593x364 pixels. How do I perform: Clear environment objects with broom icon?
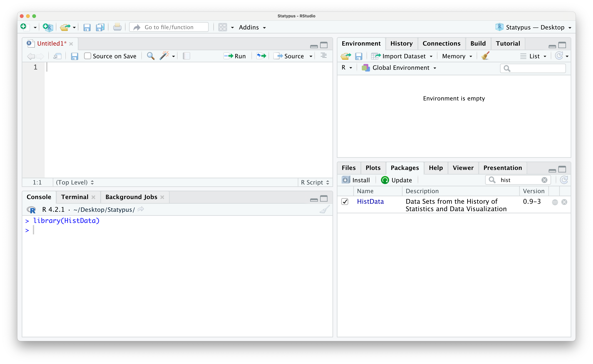[485, 56]
